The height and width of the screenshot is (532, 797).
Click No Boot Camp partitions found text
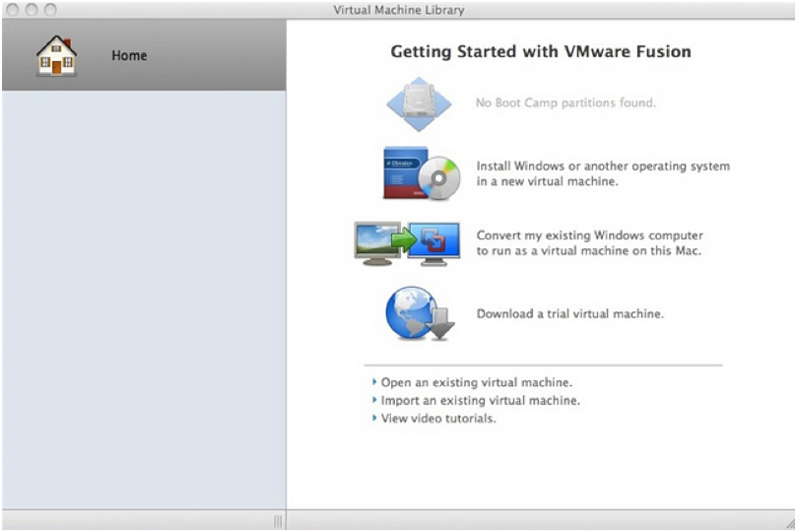point(565,102)
